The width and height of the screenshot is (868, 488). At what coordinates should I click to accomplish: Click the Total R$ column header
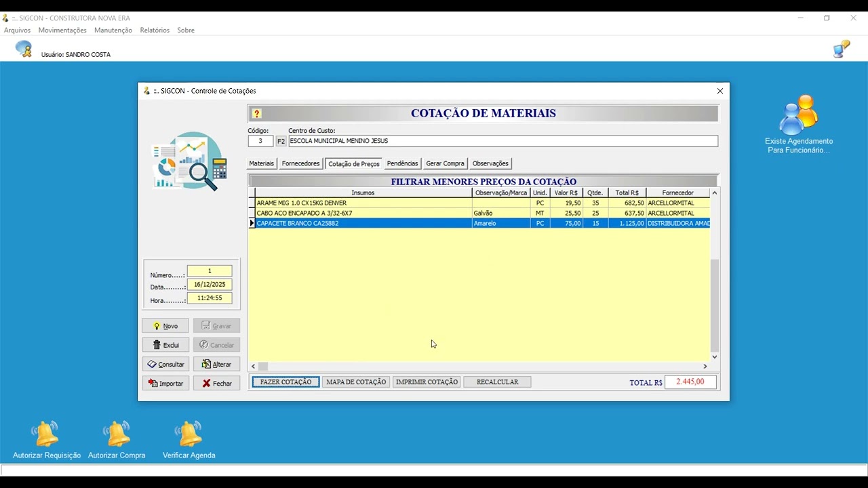coord(627,193)
